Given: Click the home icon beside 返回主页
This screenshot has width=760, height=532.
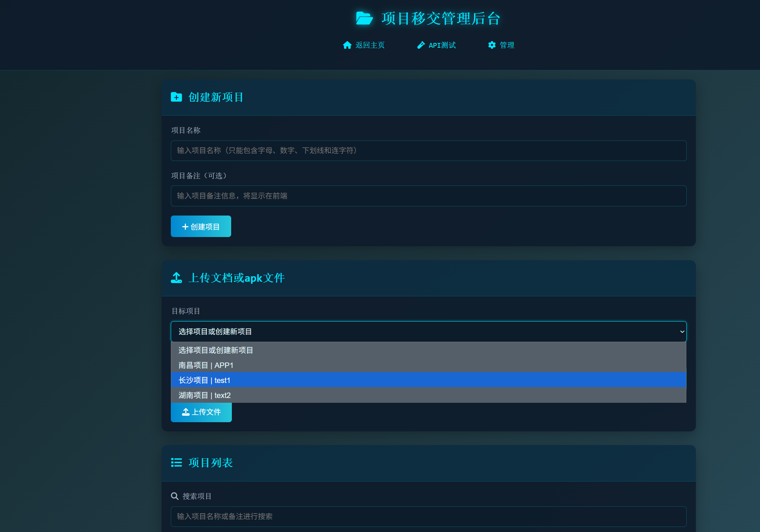Looking at the screenshot, I should coord(347,45).
